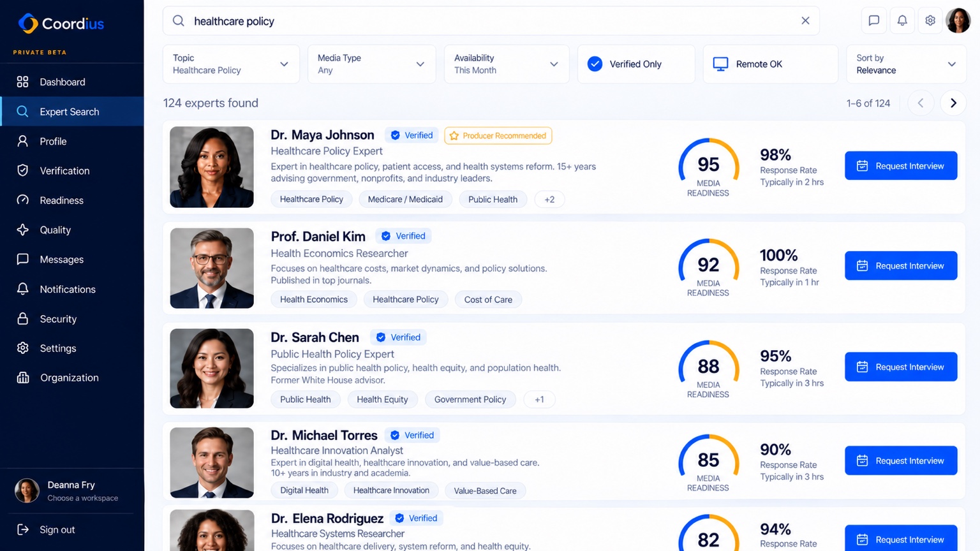Click the Value-Based Care tag
Image resolution: width=980 pixels, height=551 pixels.
tap(485, 490)
